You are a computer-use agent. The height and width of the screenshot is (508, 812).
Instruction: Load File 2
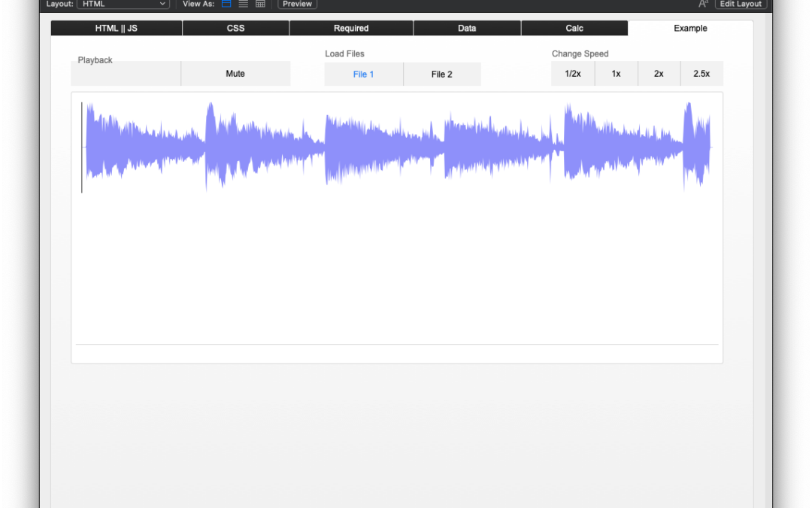coord(442,74)
